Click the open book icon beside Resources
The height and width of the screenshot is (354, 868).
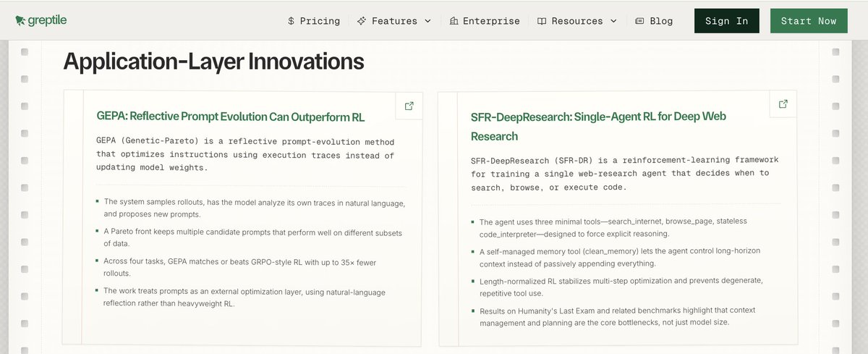(542, 21)
